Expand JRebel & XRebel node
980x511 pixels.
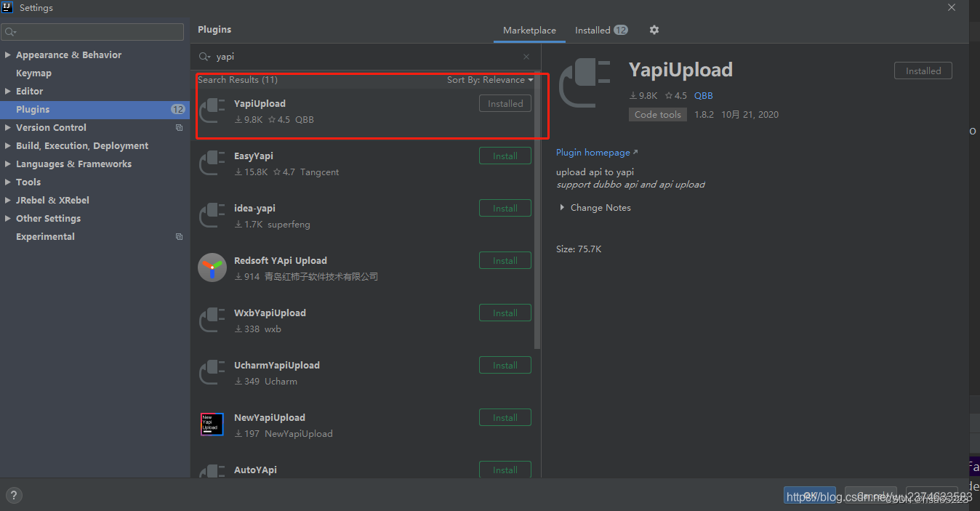tap(8, 201)
